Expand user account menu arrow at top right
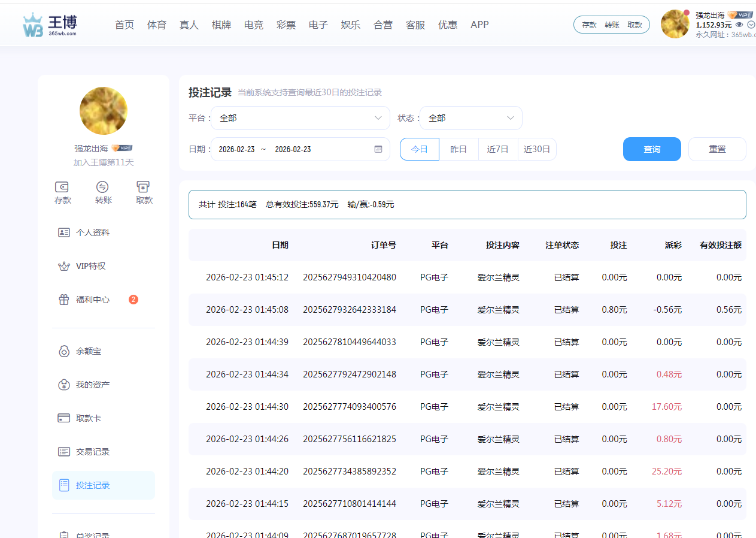Viewport: 756px width, 538px height. [x=751, y=25]
